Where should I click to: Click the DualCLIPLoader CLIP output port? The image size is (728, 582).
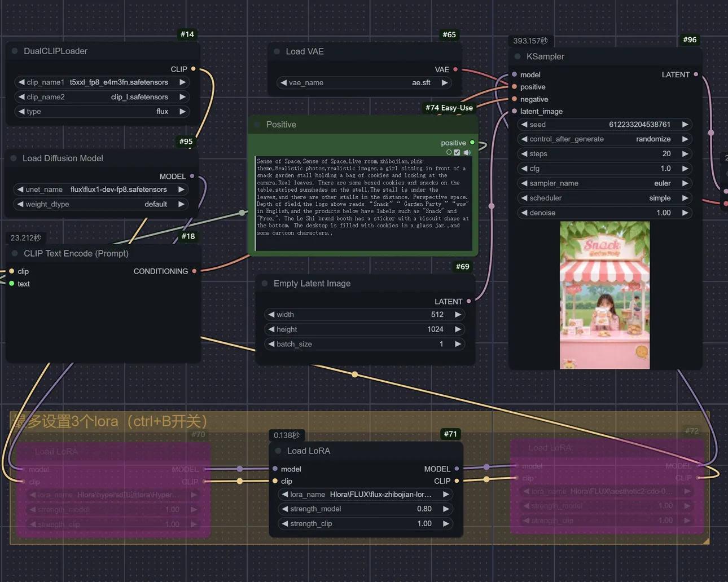pyautogui.click(x=193, y=69)
